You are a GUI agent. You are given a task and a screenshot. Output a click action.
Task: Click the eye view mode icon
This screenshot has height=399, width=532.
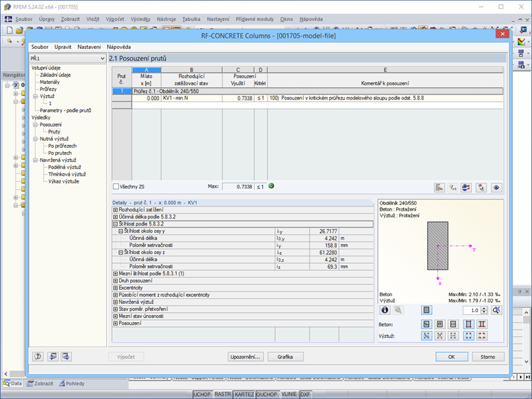tap(496, 188)
